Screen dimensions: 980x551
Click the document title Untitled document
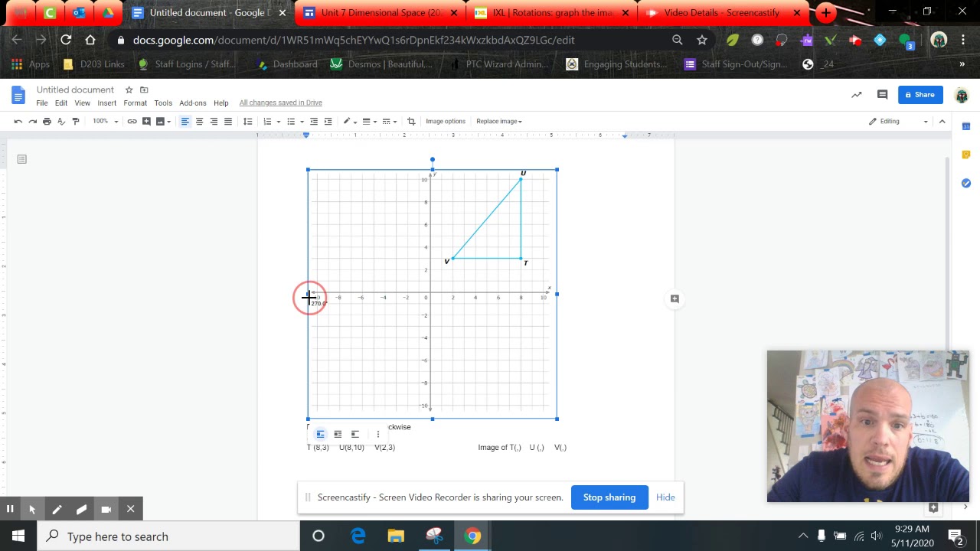tap(75, 90)
